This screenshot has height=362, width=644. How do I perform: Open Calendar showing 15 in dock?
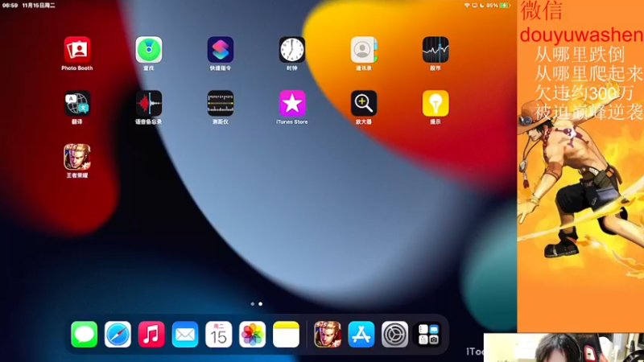(x=219, y=335)
